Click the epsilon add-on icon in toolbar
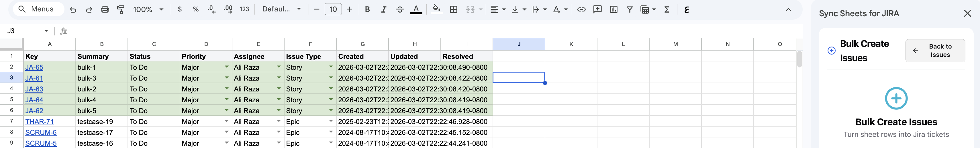 coord(686,9)
